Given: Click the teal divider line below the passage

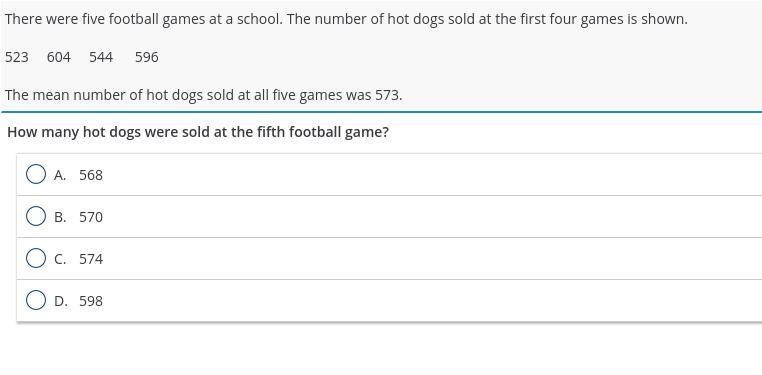Looking at the screenshot, I should click(381, 112).
